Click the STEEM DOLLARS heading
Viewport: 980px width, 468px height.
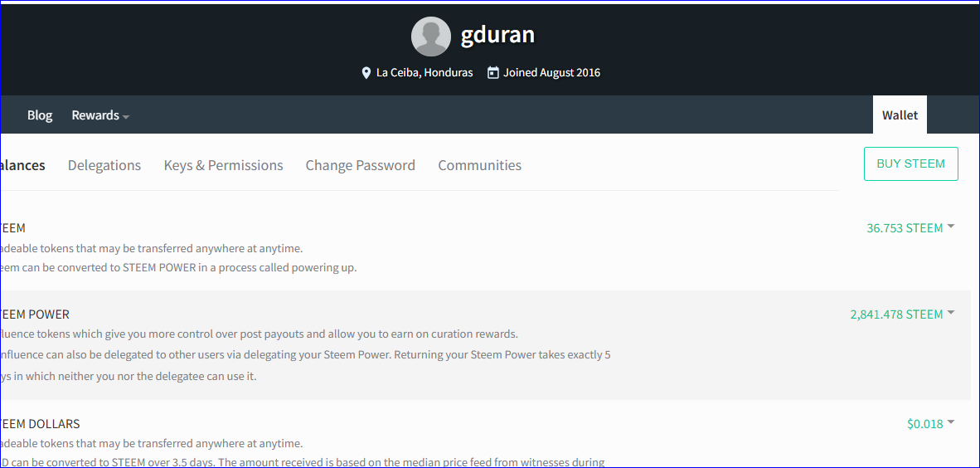40,423
